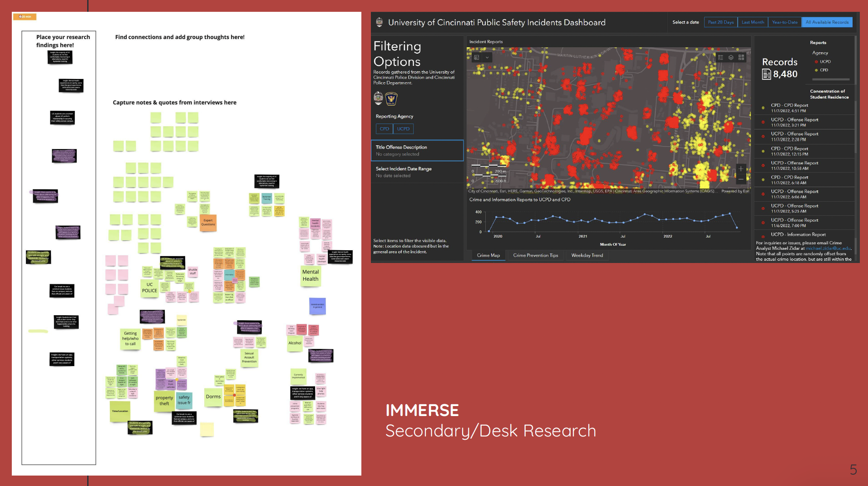Screen dimensions: 868x486
Task: Select the Past 28 Days date filter
Action: coord(720,22)
